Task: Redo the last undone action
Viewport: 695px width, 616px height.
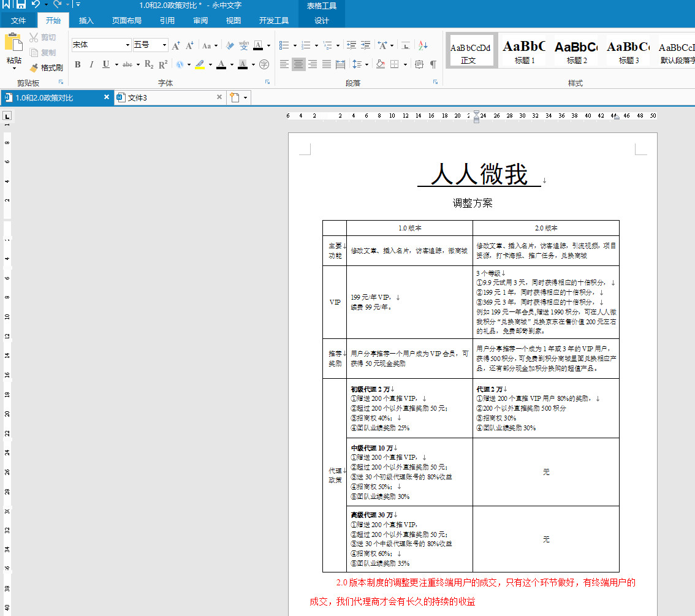Action: [57, 4]
